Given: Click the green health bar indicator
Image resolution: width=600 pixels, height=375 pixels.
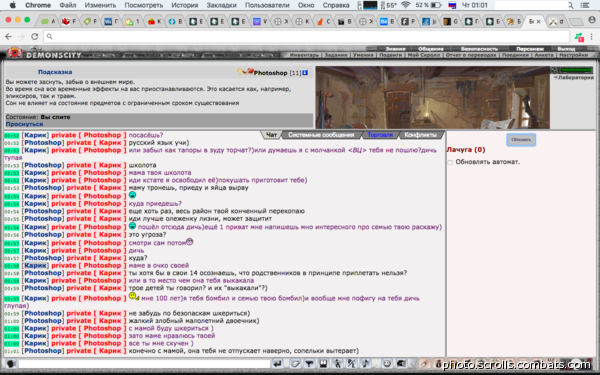Looking at the screenshot, I should (x=576, y=70).
